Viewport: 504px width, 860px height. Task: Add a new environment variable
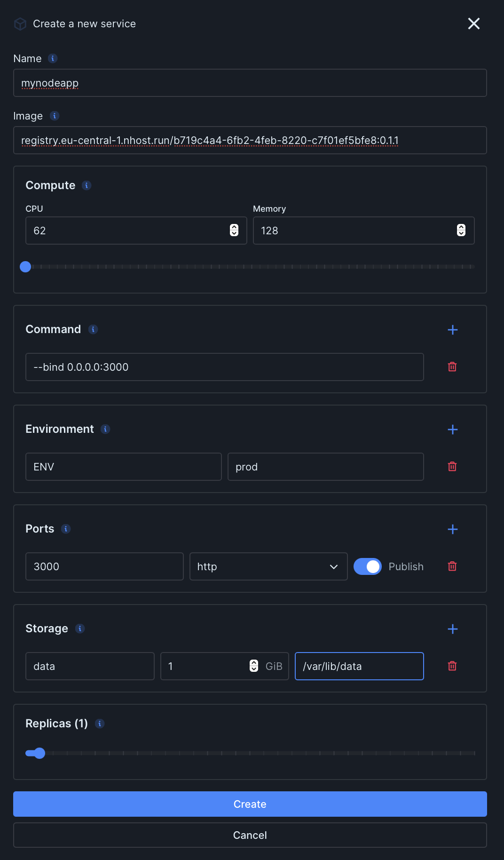pyautogui.click(x=452, y=430)
